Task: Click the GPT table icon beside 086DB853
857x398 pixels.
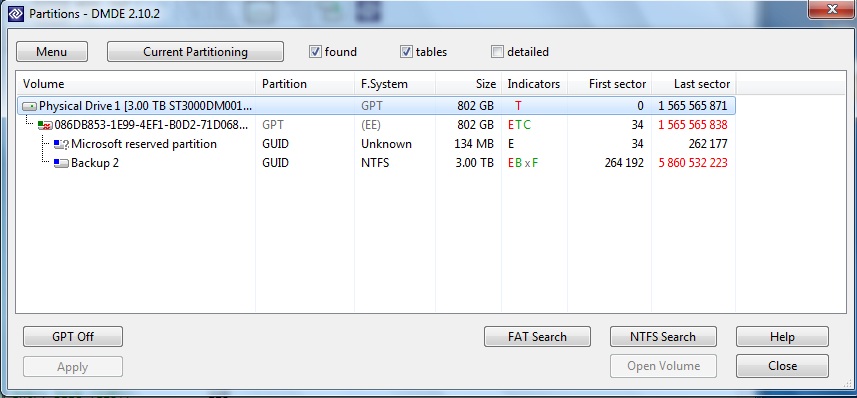Action: tap(45, 125)
